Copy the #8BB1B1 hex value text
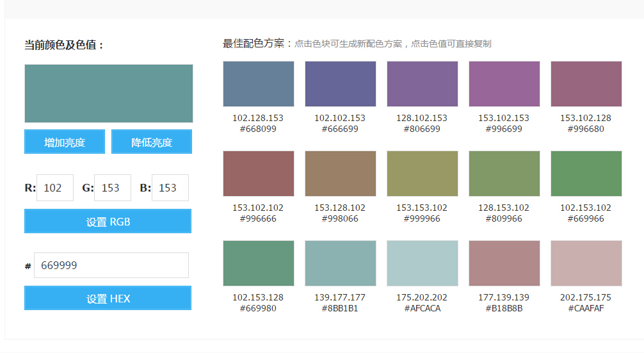Screen dimensions: 644x353 point(340,308)
